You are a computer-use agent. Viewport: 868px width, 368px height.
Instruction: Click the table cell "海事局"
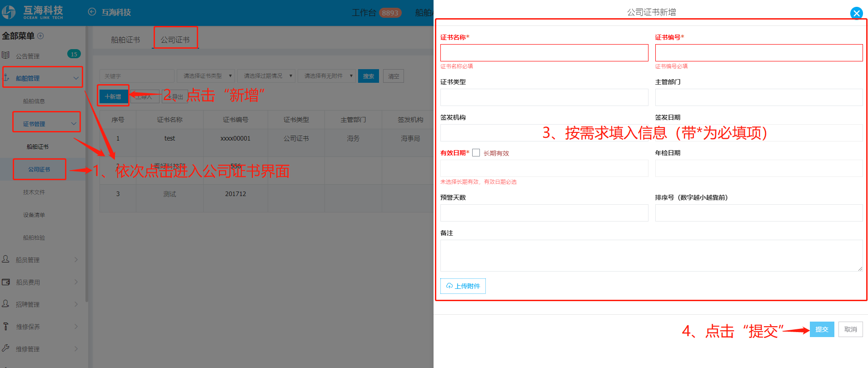[410, 138]
